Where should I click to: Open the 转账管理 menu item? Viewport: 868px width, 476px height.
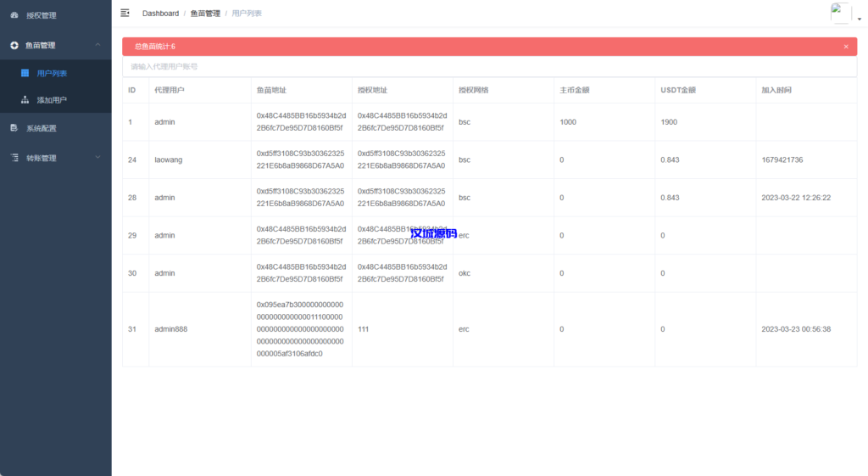(x=55, y=158)
